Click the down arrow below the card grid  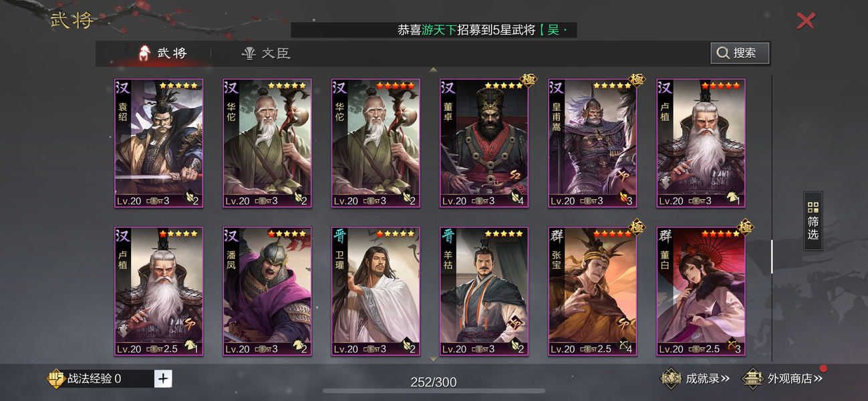pyautogui.click(x=433, y=359)
